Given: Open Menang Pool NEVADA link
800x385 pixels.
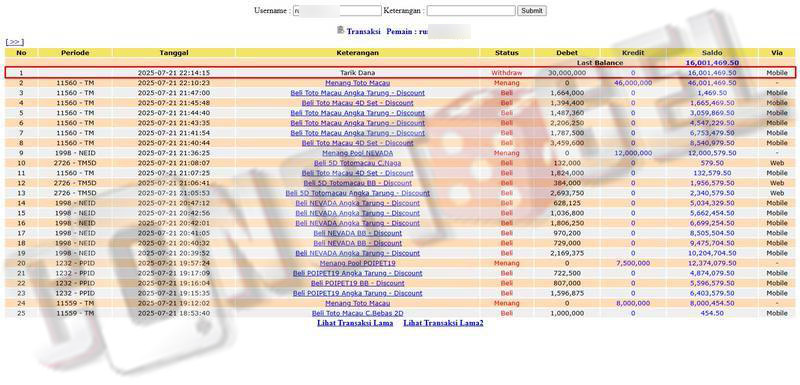Looking at the screenshot, I should coord(358,153).
